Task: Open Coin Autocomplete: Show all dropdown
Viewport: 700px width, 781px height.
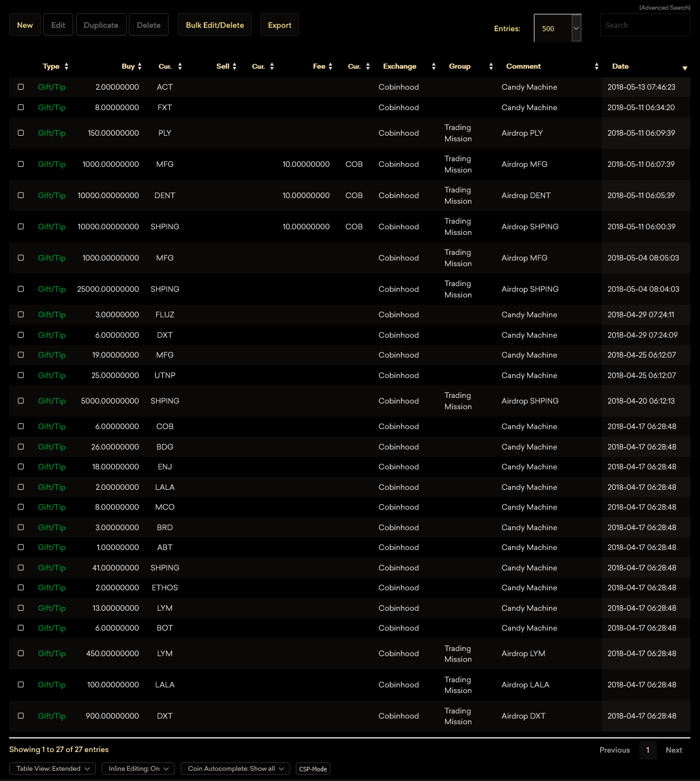Action: pos(235,769)
